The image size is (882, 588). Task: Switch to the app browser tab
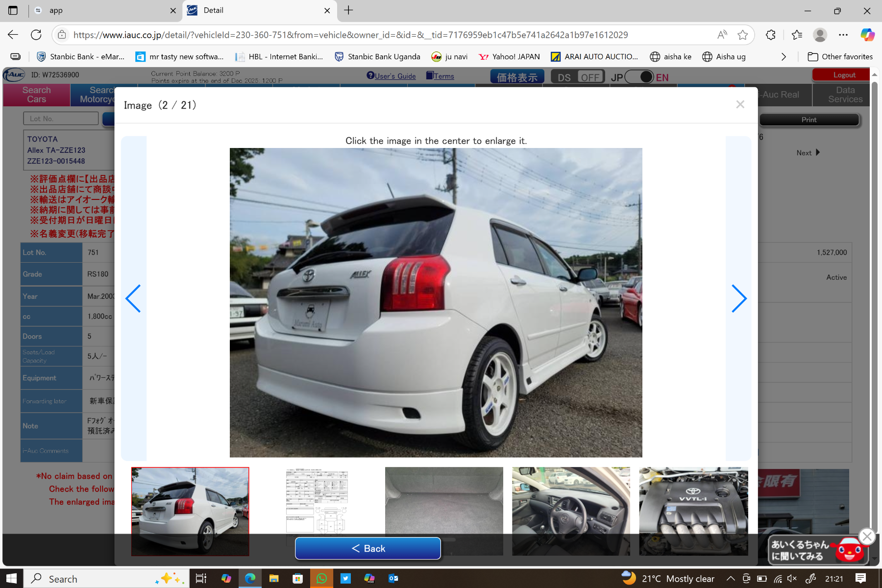[103, 10]
